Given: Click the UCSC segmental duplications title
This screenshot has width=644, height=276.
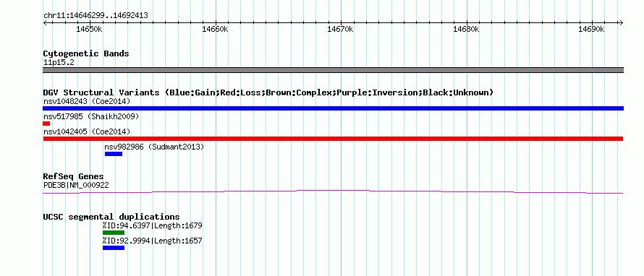Looking at the screenshot, I should pos(111,217).
